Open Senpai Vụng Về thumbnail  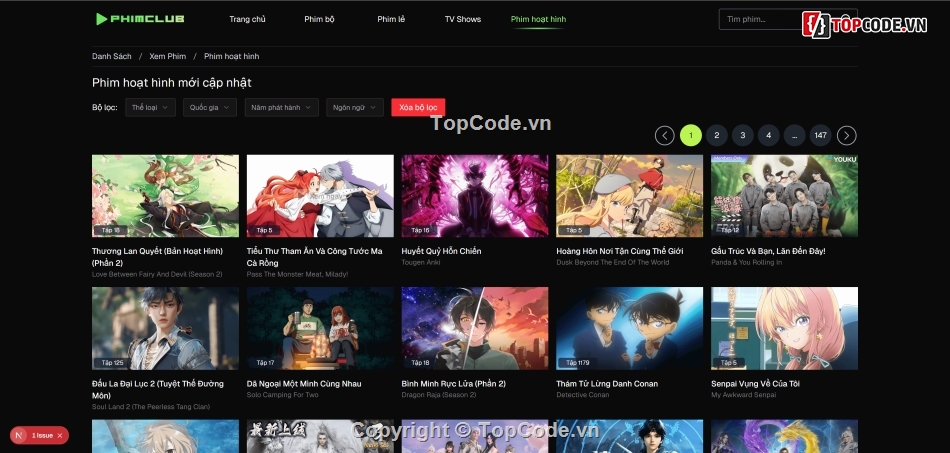785,328
